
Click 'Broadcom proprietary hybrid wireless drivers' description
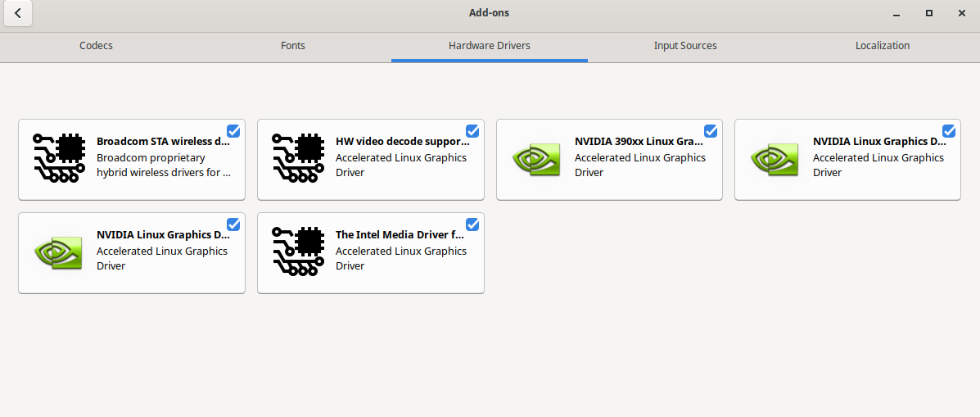coord(164,165)
